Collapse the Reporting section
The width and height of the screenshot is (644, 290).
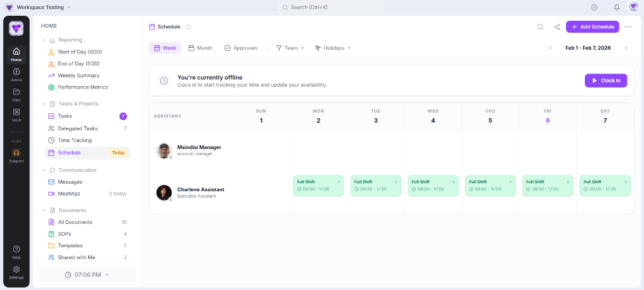point(43,40)
